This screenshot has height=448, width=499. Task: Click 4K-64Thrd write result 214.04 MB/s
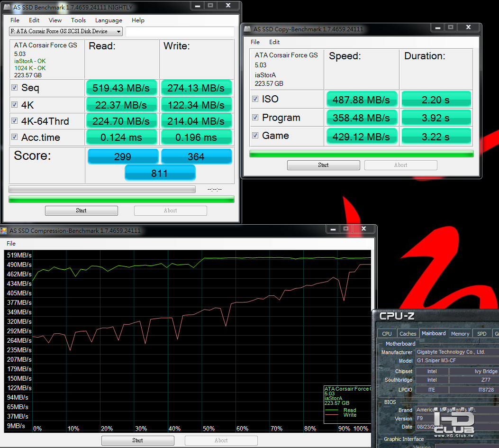point(196,121)
